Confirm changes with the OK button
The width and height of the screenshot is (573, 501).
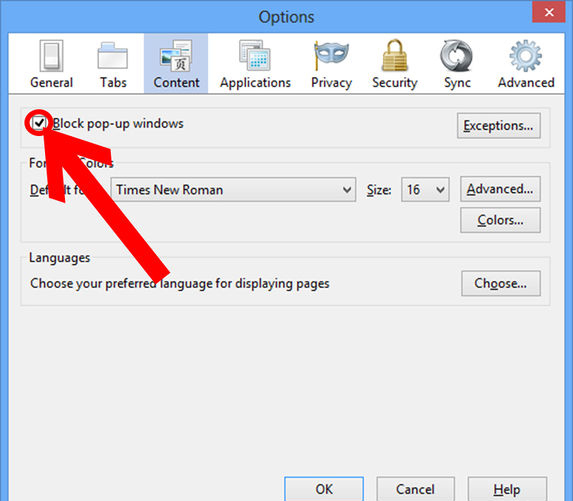pyautogui.click(x=324, y=489)
